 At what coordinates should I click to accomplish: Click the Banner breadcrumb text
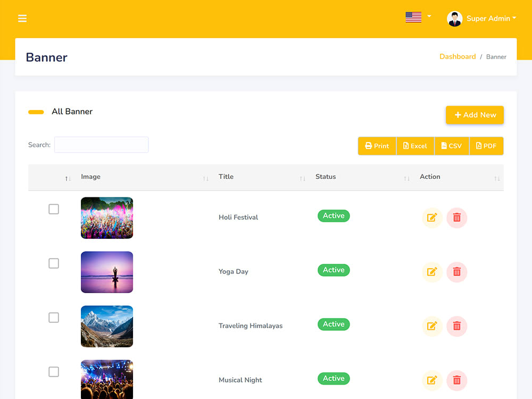pos(496,57)
